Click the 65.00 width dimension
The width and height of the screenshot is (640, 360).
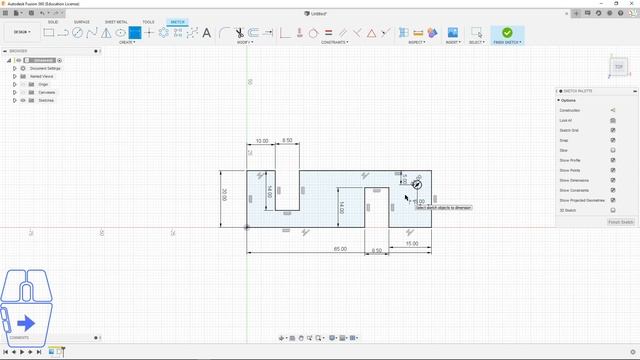coord(340,249)
